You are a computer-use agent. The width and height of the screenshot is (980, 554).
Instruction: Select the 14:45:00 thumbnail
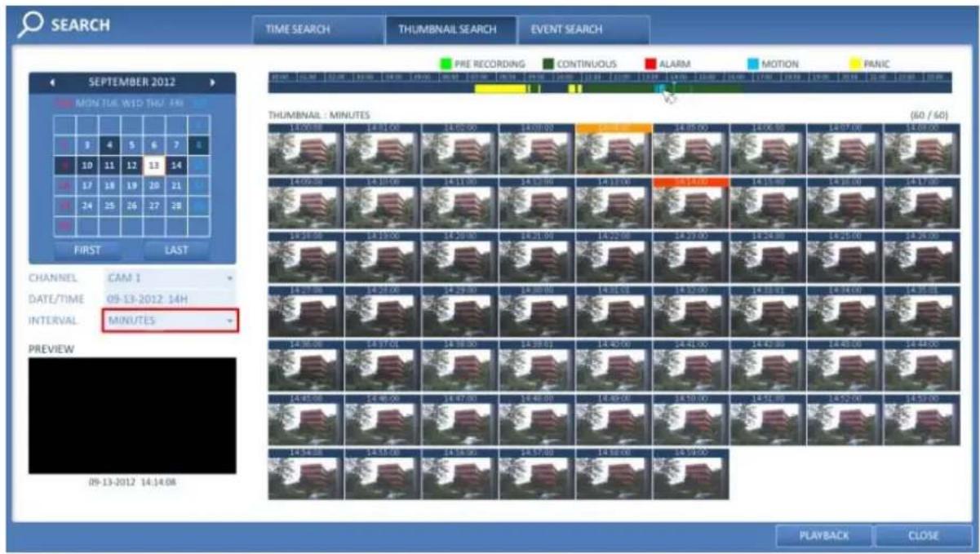click(305, 419)
